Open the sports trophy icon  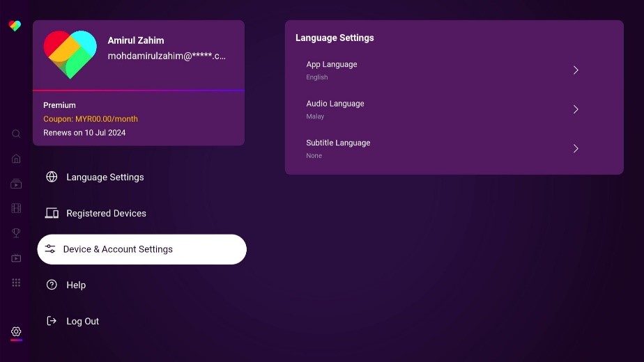(x=16, y=233)
